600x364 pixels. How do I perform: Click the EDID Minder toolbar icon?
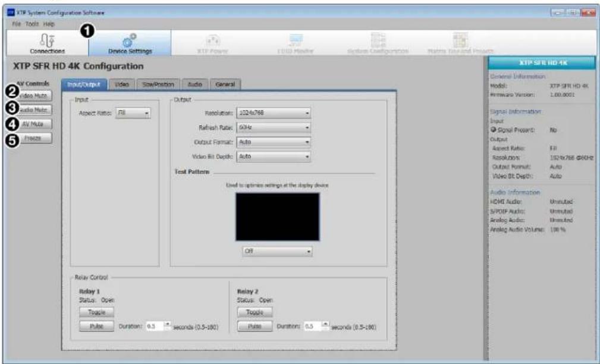[x=296, y=40]
